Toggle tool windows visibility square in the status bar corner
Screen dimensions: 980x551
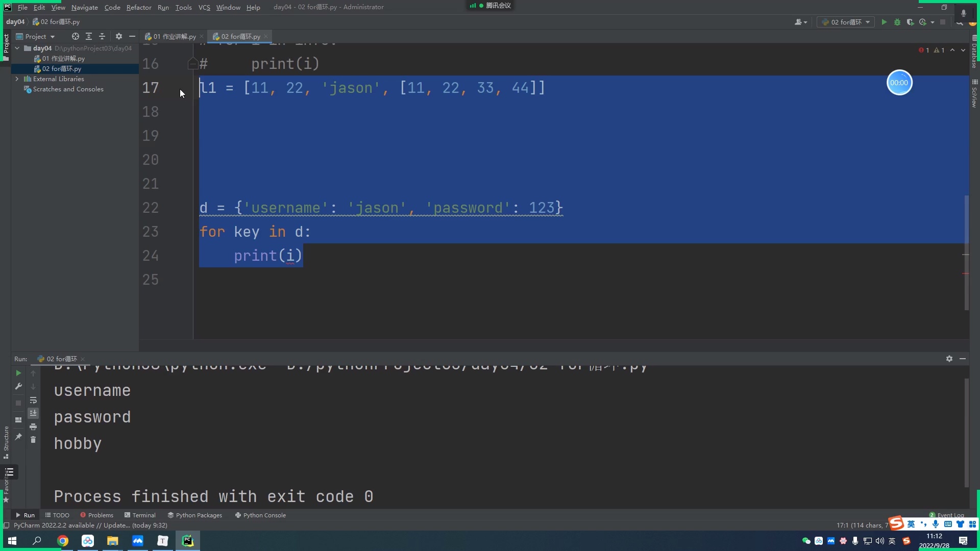(7, 525)
